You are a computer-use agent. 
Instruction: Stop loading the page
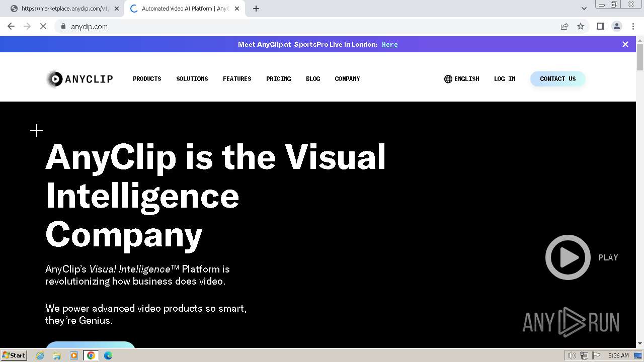(43, 26)
